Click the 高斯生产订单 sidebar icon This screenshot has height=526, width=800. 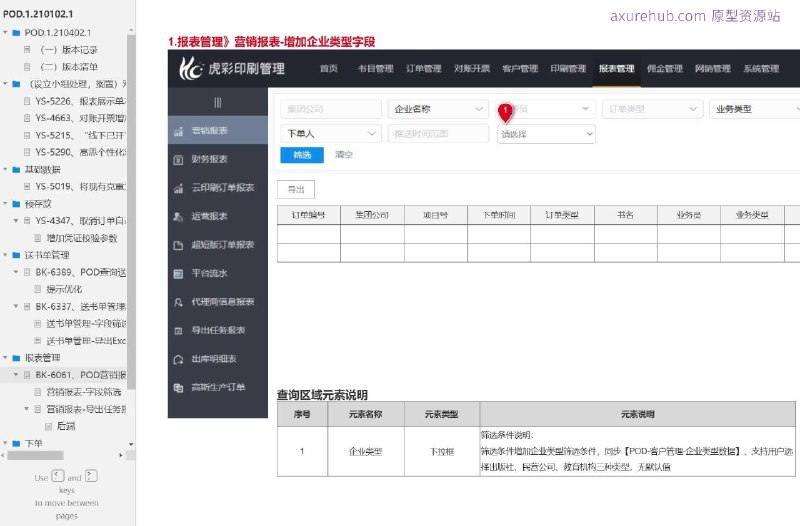[x=178, y=388]
